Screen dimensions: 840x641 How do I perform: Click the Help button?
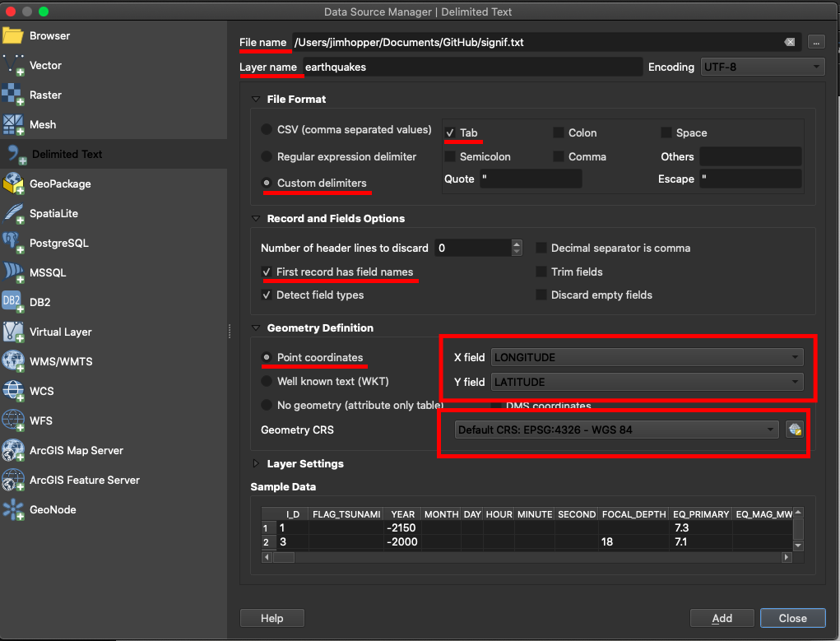click(271, 618)
